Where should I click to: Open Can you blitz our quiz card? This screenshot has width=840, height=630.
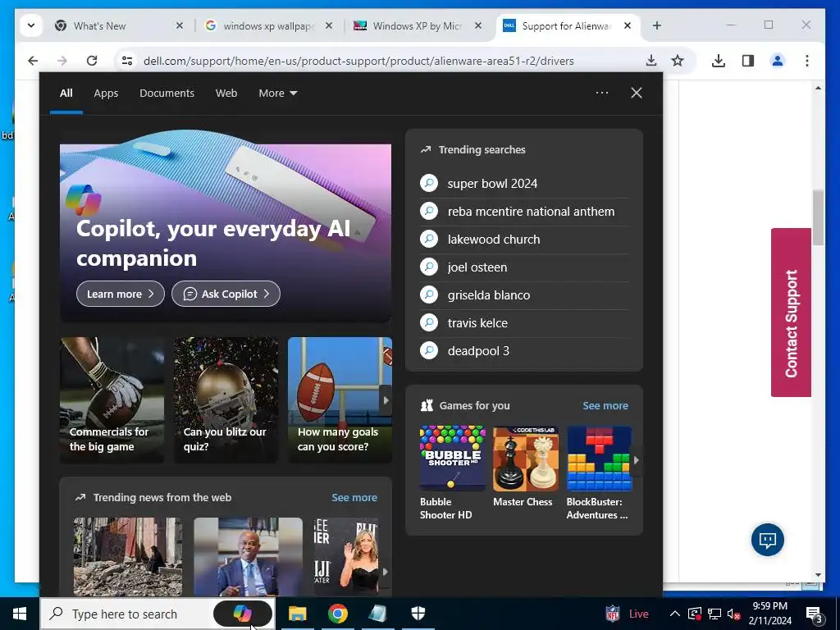tap(226, 399)
